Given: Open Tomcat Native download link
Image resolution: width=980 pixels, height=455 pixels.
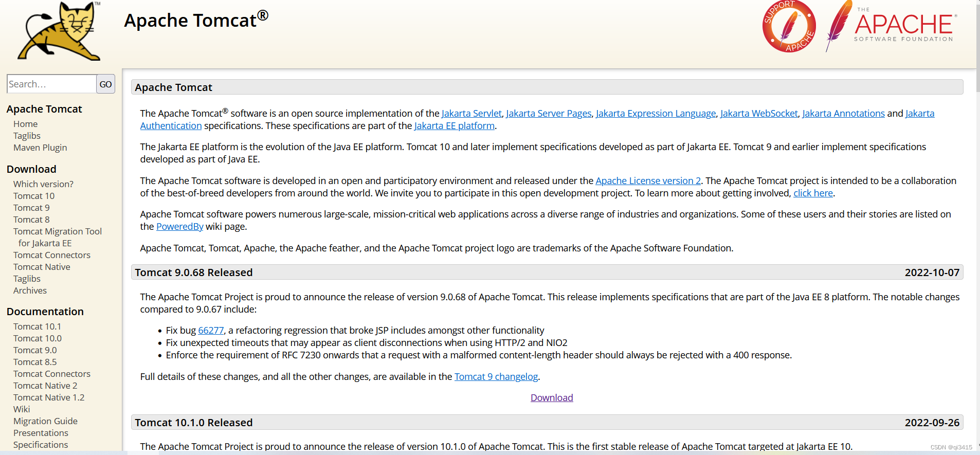Looking at the screenshot, I should (42, 267).
